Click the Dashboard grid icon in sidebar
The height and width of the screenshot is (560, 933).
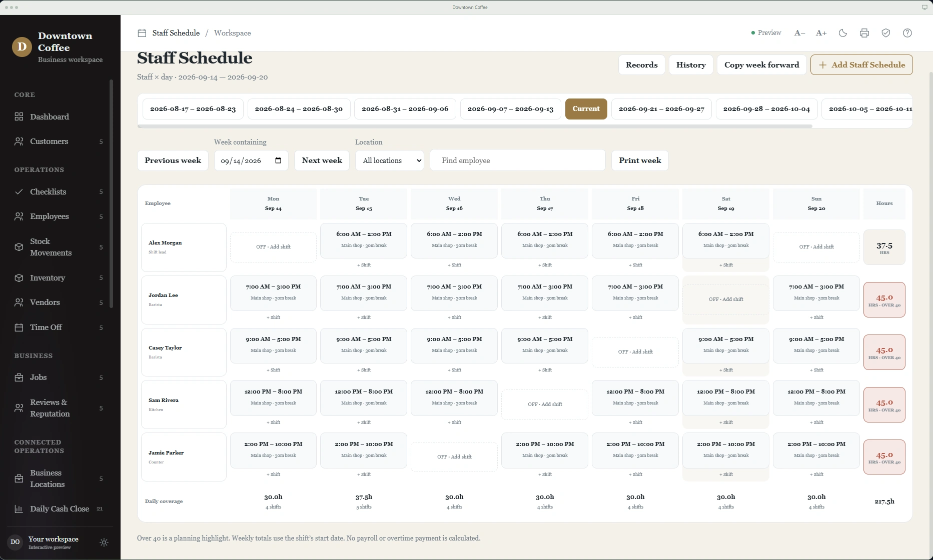(19, 116)
